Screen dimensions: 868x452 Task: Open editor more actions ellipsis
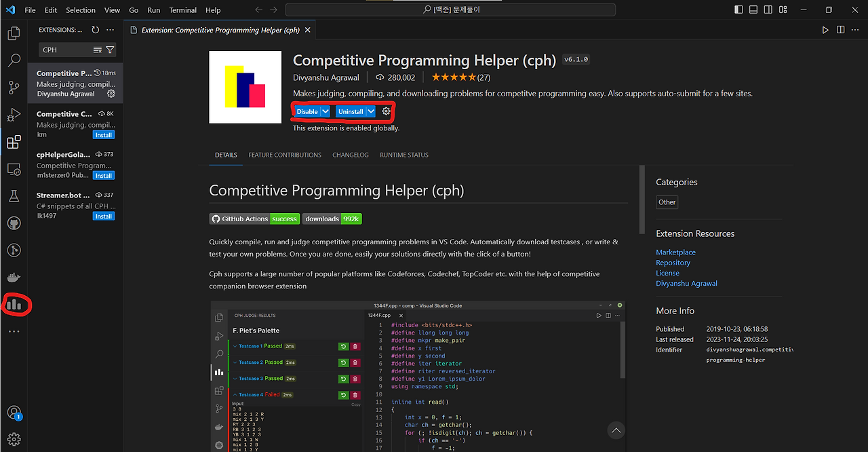point(855,30)
